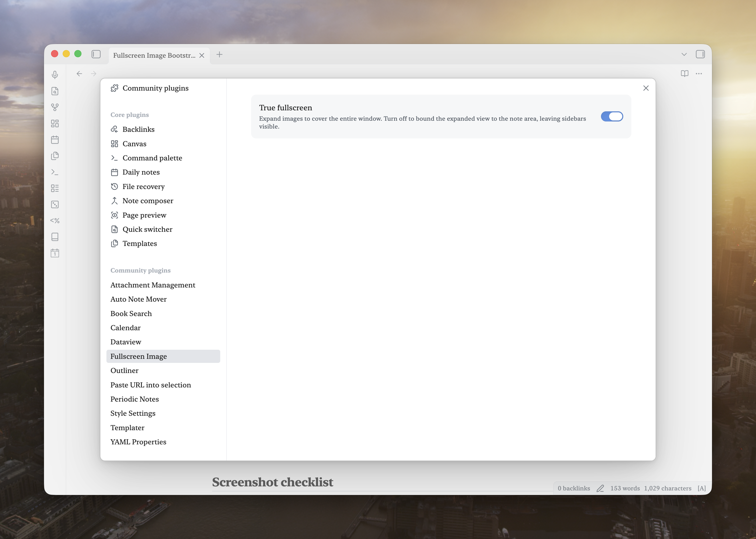Open Templater plugin settings
The width and height of the screenshot is (756, 539).
click(x=163, y=428)
